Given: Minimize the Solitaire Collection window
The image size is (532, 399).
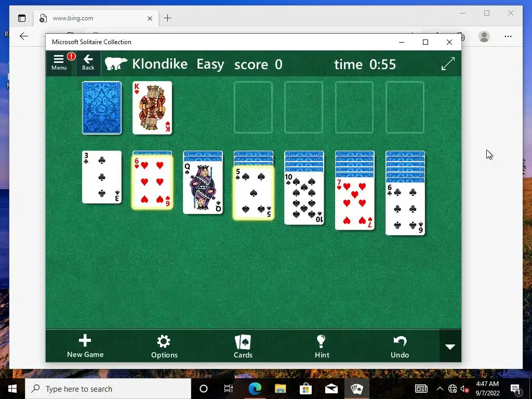Looking at the screenshot, I should coord(402,42).
